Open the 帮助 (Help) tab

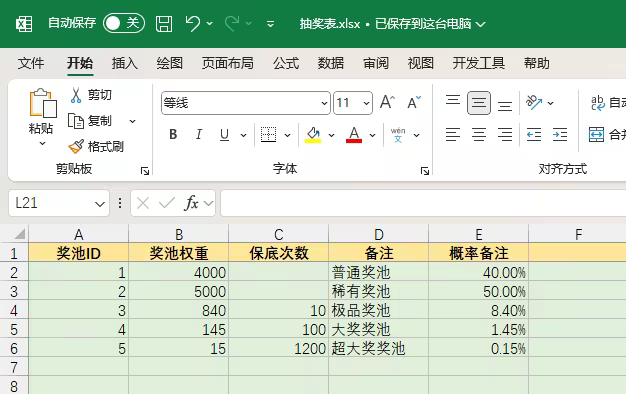click(537, 63)
